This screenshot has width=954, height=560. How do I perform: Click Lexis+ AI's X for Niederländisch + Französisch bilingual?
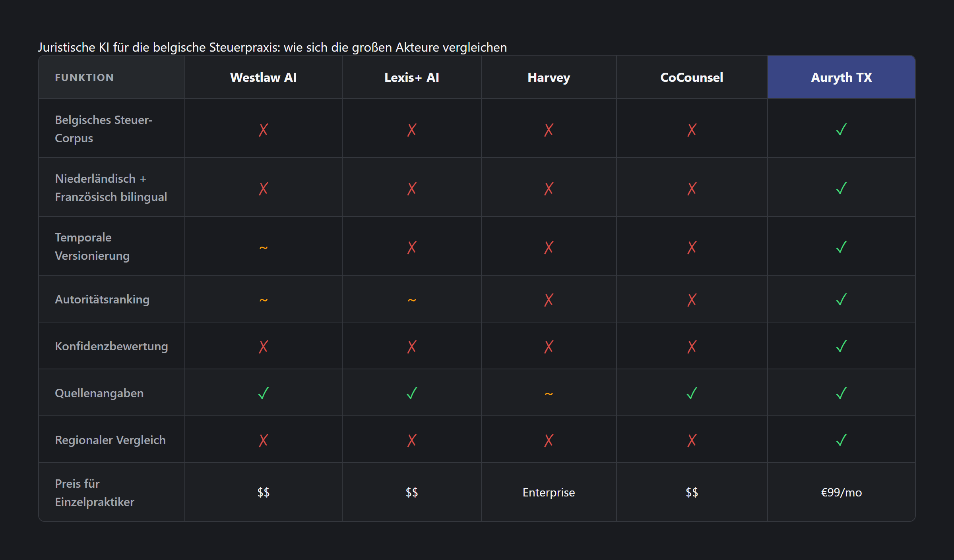pyautogui.click(x=412, y=188)
